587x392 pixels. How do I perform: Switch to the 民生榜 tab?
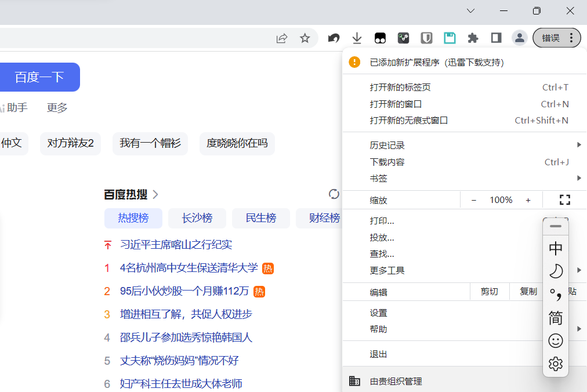tap(261, 218)
